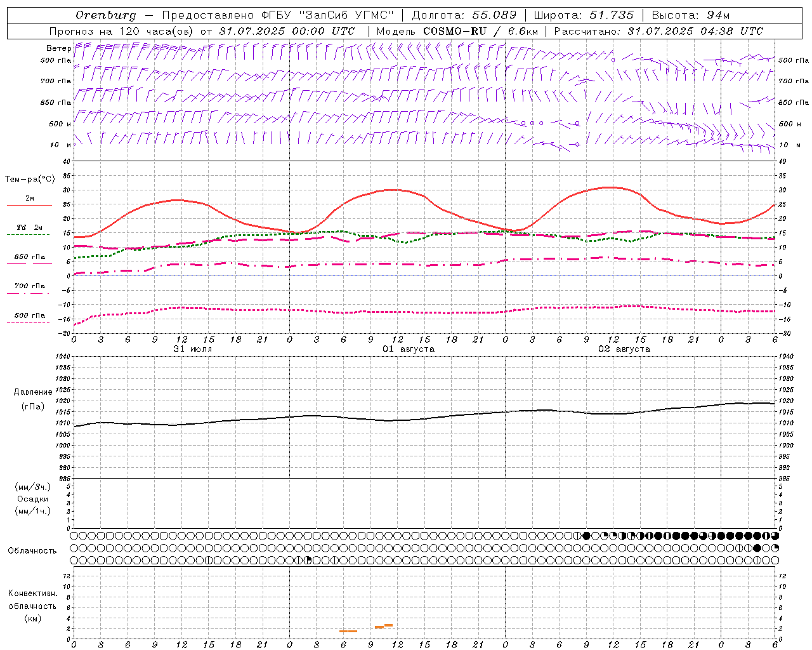812x650 pixels.
Task: Click the date label "31 июля"
Action: 193,349
